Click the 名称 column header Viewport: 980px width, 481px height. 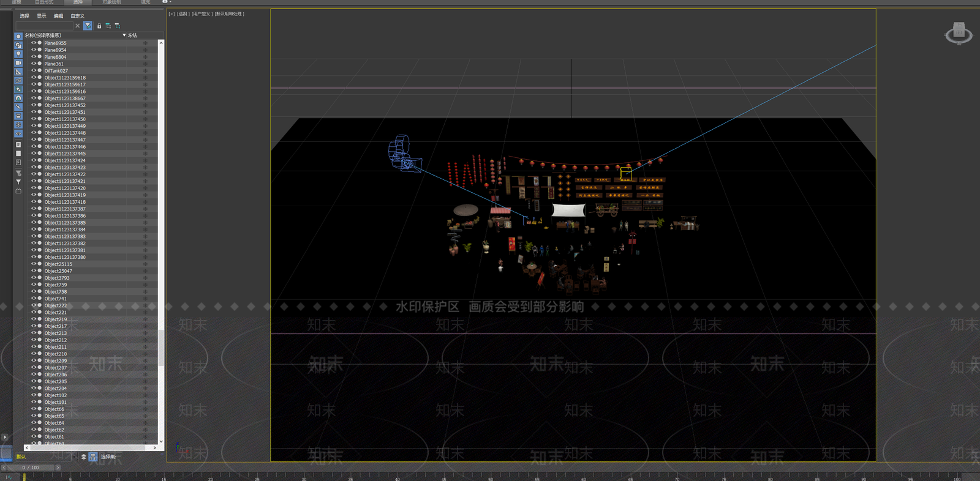coord(43,35)
